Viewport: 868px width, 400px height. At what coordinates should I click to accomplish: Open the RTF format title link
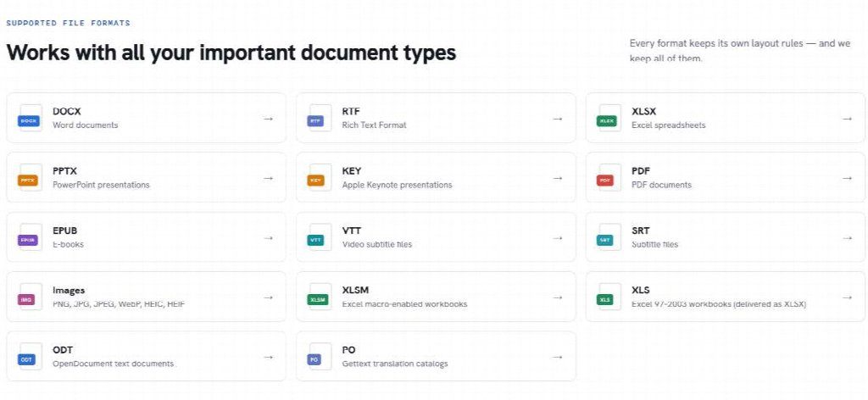point(351,111)
